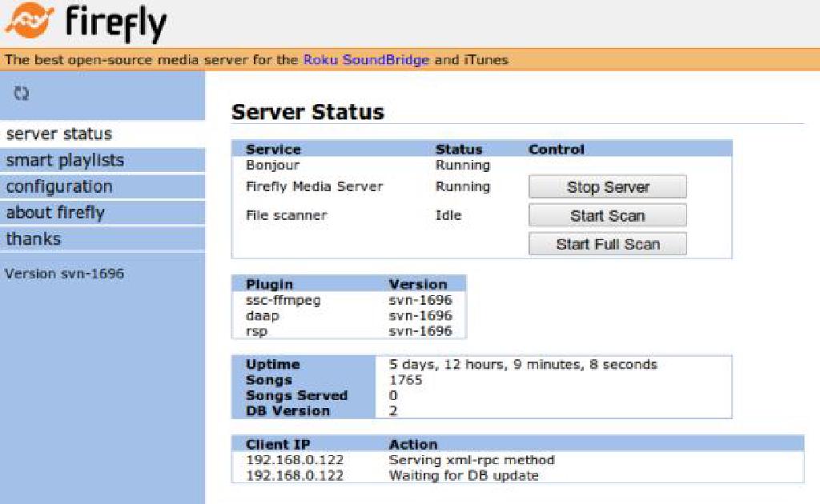Click the Songs count 1765
Screen dimensions: 820x504
405,380
